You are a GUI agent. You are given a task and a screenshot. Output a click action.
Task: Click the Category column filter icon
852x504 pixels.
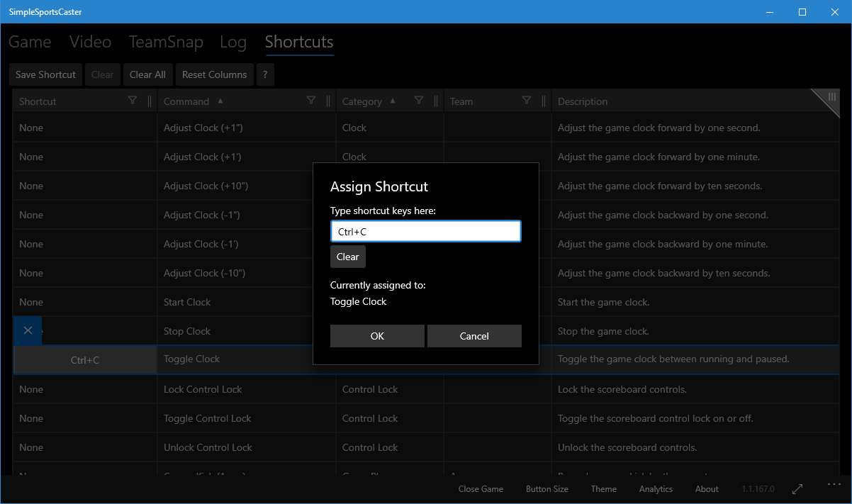point(419,101)
